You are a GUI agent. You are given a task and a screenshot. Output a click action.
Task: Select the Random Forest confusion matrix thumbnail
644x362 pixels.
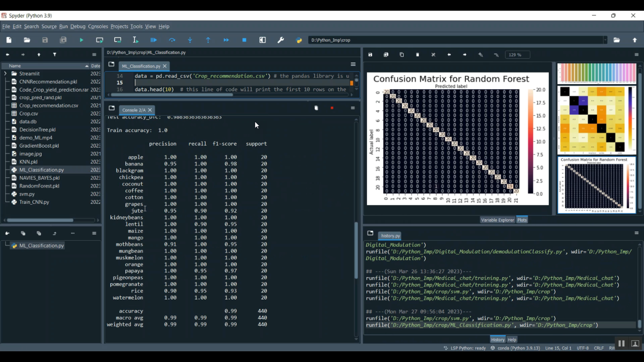tap(596, 185)
